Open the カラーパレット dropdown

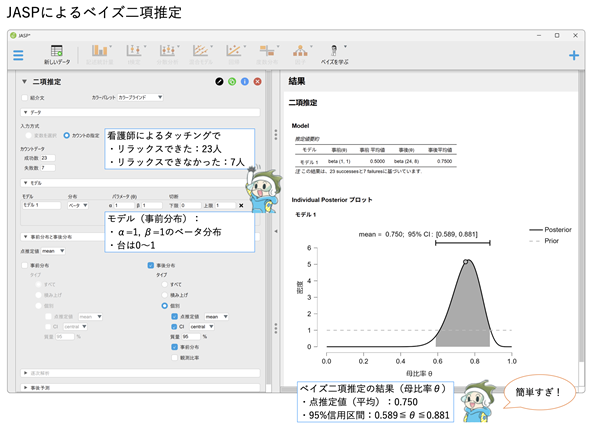(x=140, y=97)
